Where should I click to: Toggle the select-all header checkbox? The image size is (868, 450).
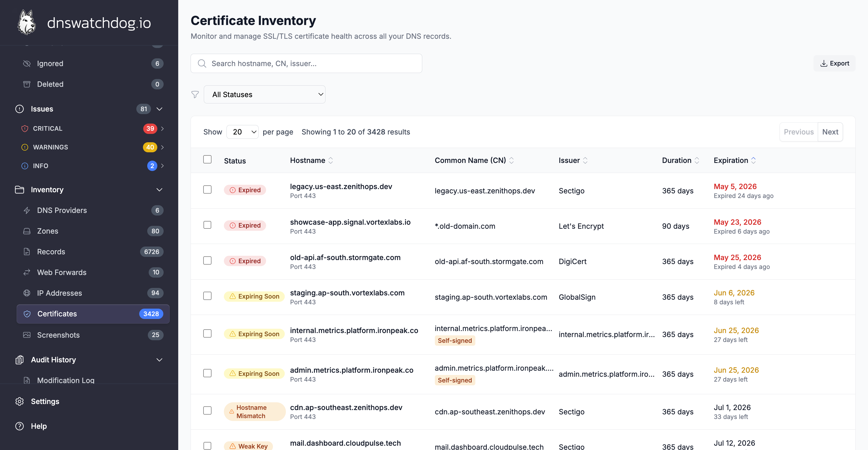pos(207,159)
